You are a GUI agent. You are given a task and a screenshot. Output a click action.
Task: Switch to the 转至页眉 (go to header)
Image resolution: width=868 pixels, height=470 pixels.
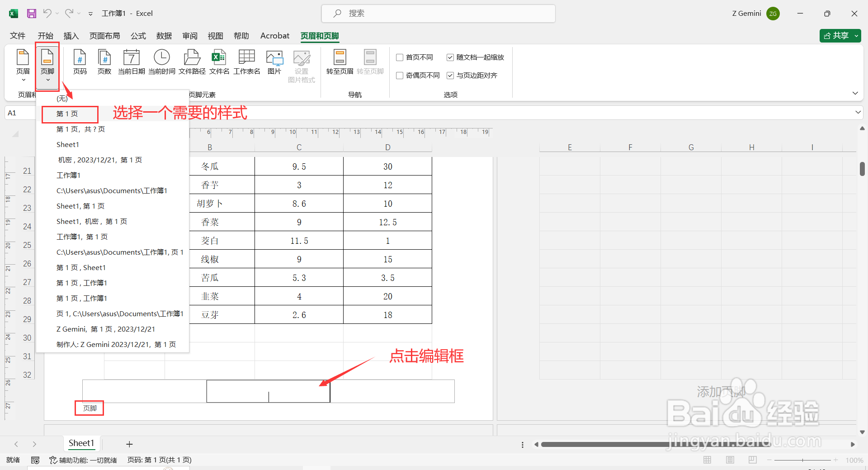339,62
